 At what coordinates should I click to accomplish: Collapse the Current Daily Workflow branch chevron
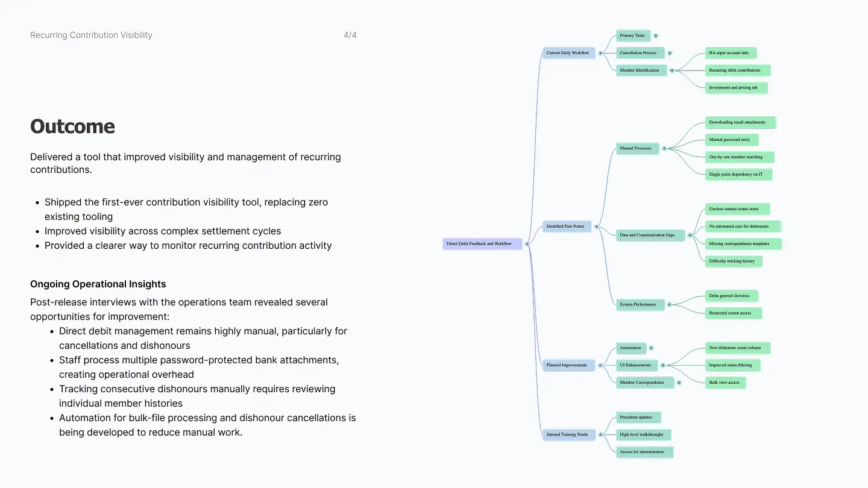click(x=600, y=53)
